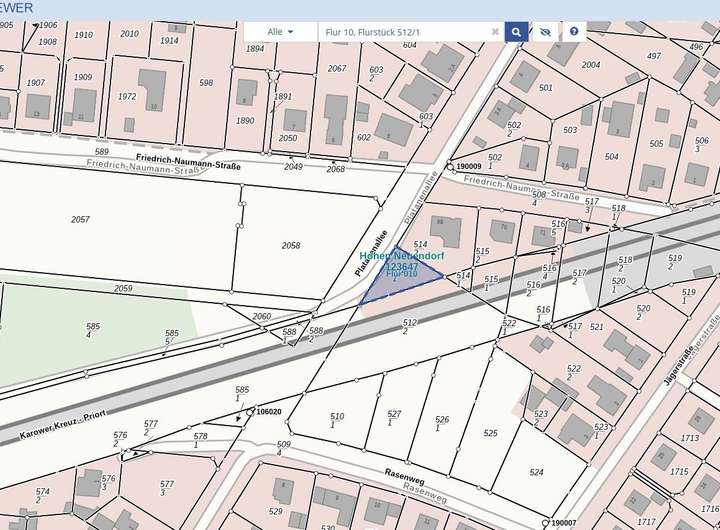This screenshot has height=530, width=720.
Task: Click survey point marker 190007
Action: (x=545, y=522)
